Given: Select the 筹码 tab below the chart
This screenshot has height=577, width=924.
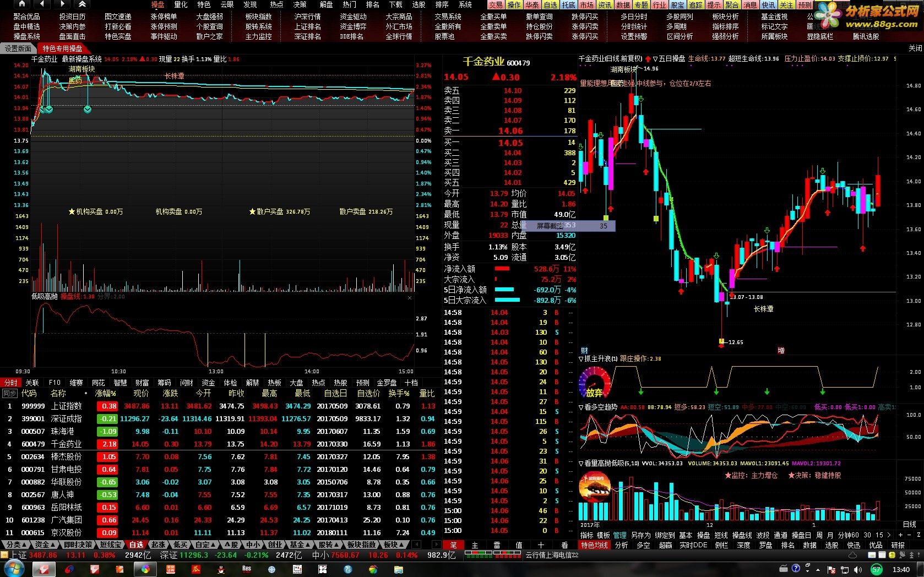Looking at the screenshot, I should [164, 383].
